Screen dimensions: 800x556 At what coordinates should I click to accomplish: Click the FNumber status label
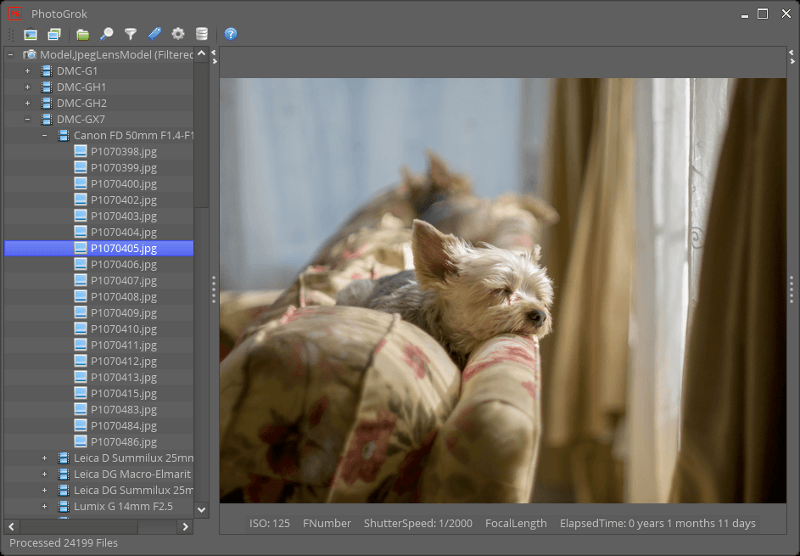[x=327, y=523]
